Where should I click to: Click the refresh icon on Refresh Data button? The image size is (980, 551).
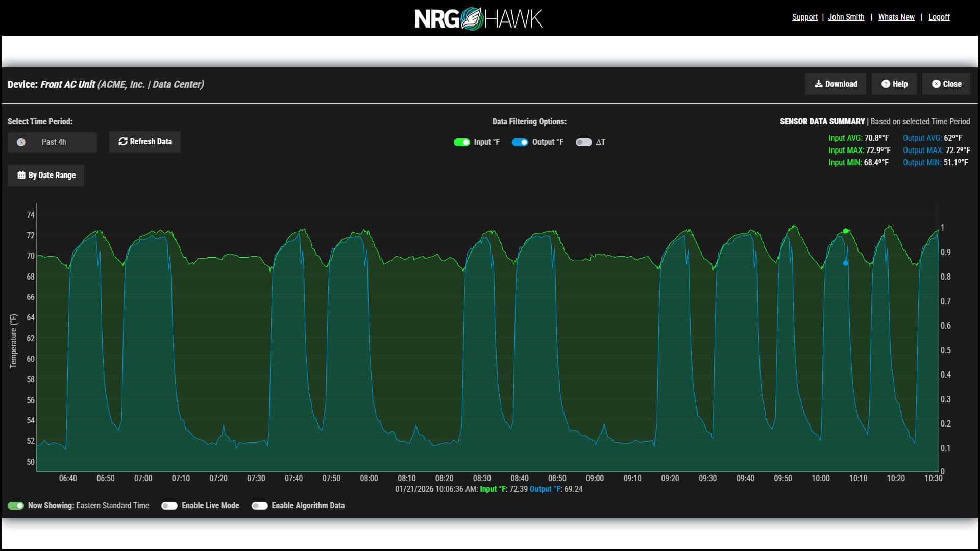pos(122,141)
